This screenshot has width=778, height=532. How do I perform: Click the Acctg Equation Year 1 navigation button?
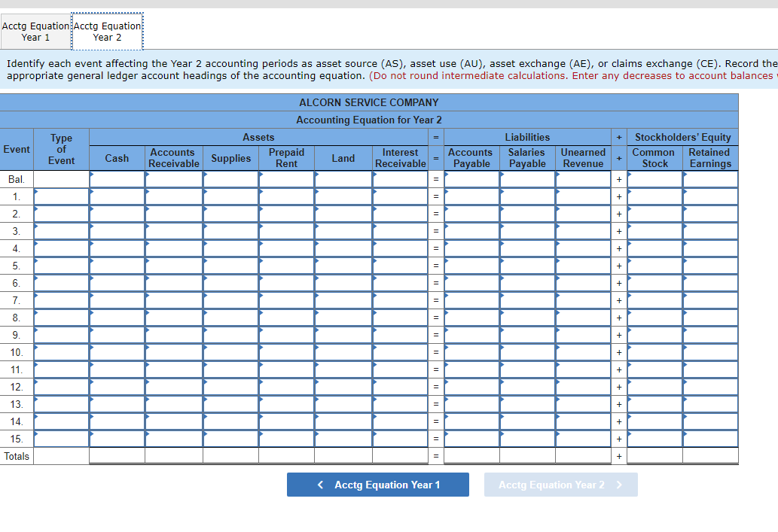coord(377,485)
